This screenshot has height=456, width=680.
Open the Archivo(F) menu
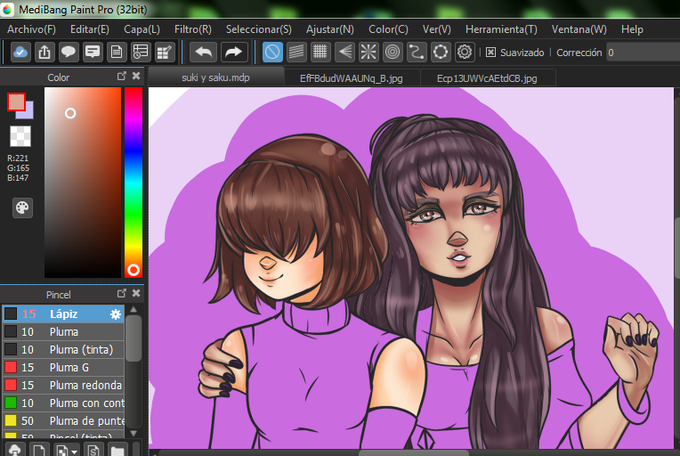tap(31, 29)
